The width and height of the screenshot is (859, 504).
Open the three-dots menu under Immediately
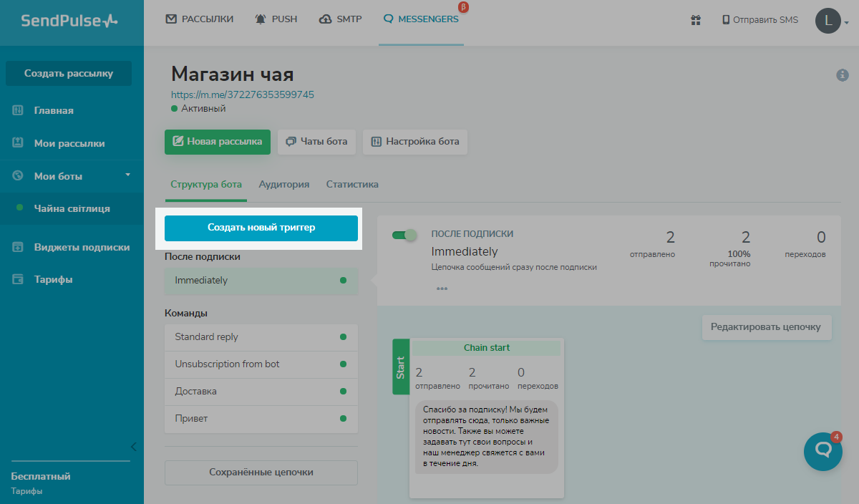[x=442, y=289]
